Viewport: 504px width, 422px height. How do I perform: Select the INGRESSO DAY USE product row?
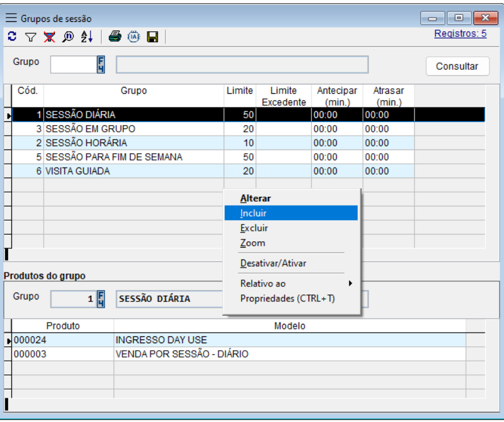(x=161, y=340)
